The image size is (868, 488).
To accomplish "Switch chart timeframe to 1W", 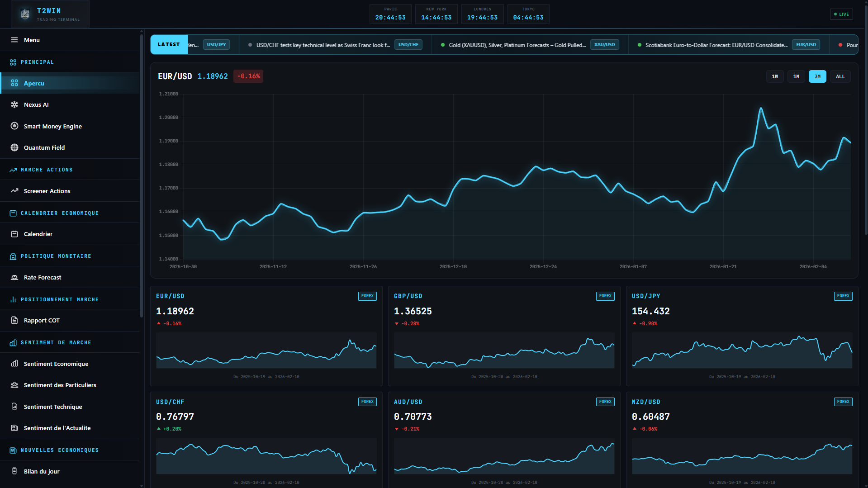I will [774, 76].
